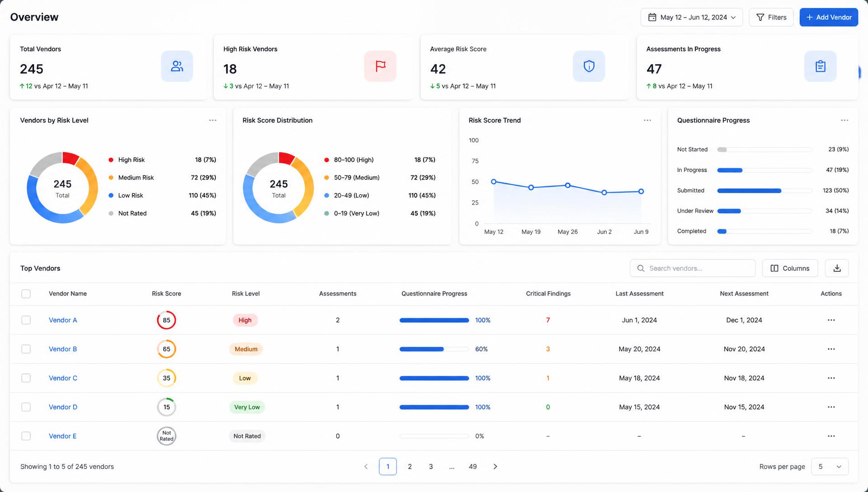
Task: Sort by Vendor Name column header
Action: [x=68, y=293]
